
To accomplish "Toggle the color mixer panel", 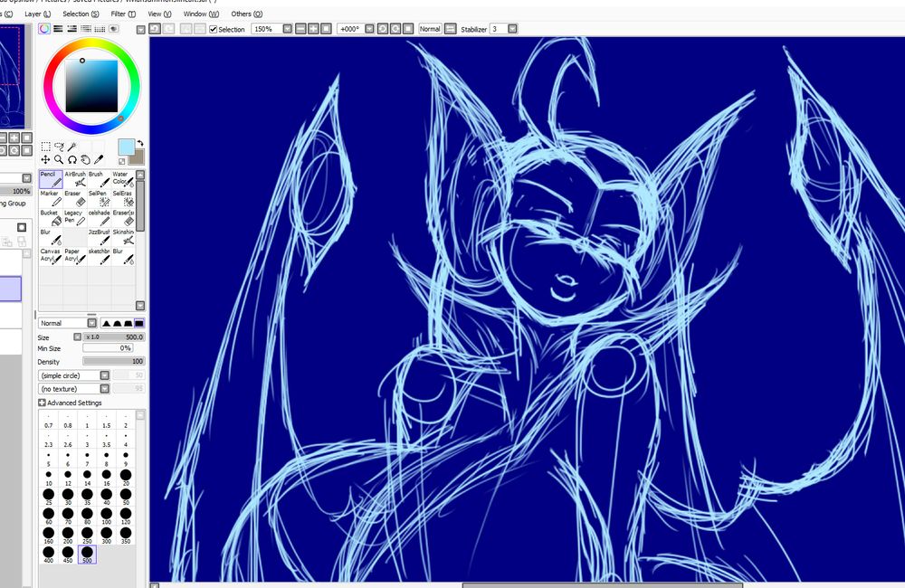I will tap(86, 29).
